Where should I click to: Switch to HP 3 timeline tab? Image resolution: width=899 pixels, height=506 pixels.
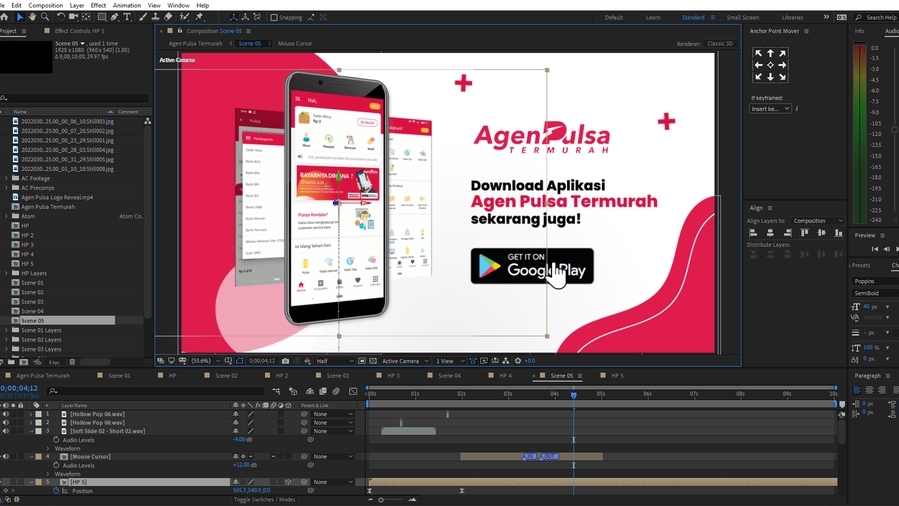point(393,375)
